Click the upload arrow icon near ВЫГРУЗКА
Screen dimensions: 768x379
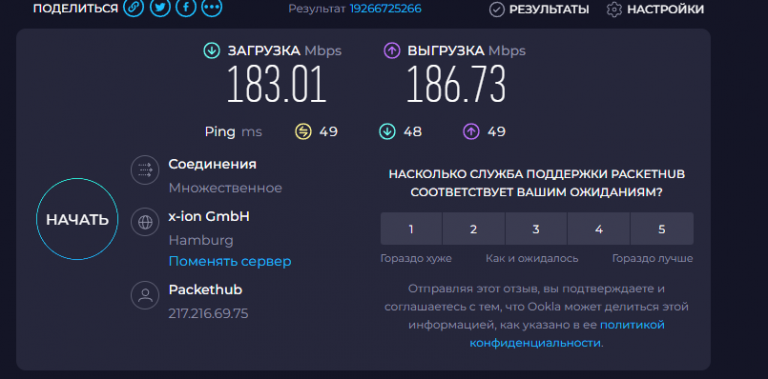392,50
